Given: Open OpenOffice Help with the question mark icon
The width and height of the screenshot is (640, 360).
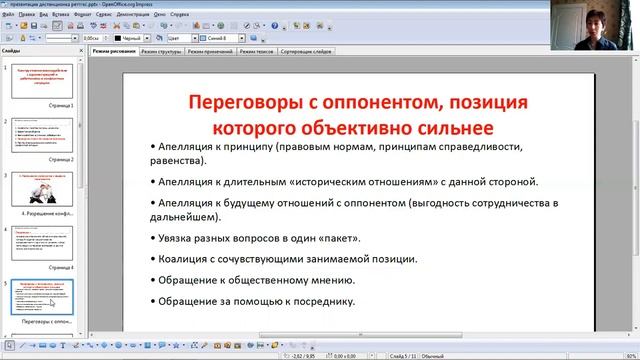Looking at the screenshot, I should [275, 26].
